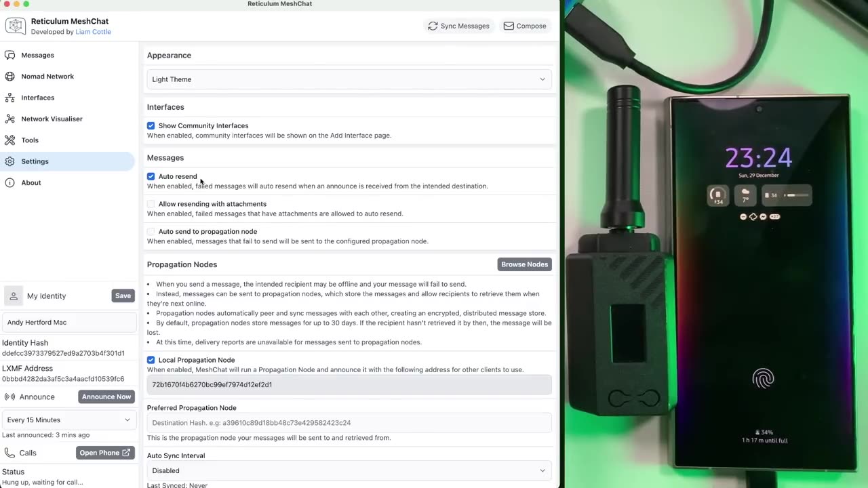
Task: Click the Preferred Propagation Node hash field
Action: click(349, 423)
